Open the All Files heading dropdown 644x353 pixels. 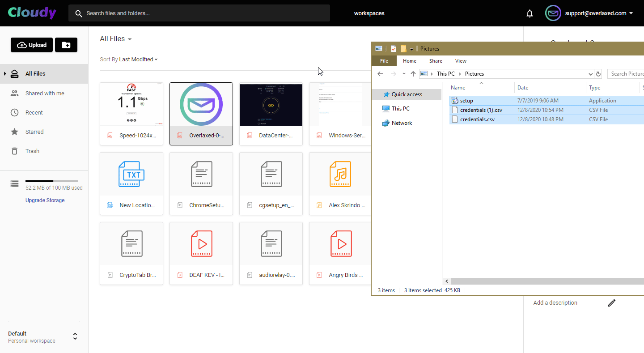116,39
